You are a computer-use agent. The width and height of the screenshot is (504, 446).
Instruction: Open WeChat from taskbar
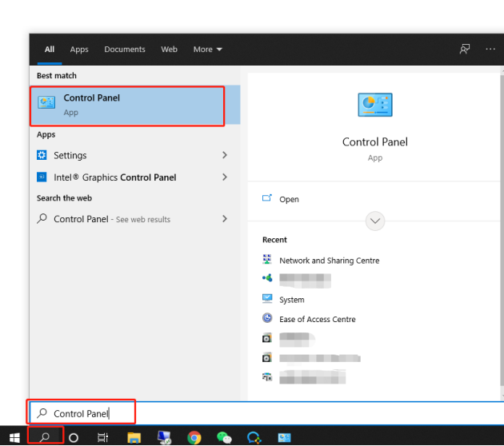224,437
